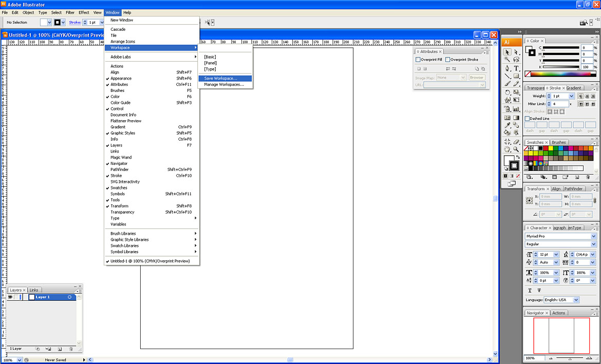Open the Language English: USA dropdown
This screenshot has height=364, width=601.
(576, 300)
